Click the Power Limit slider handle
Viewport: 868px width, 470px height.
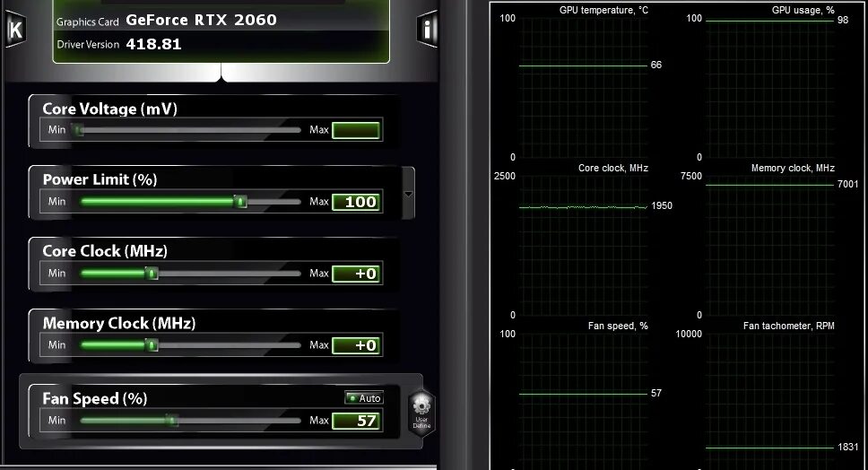240,202
